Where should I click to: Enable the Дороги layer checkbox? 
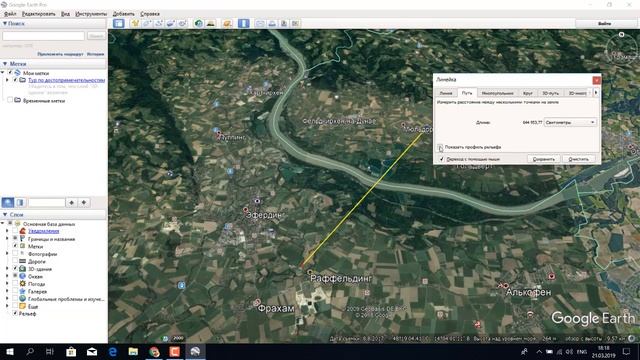pos(15,261)
